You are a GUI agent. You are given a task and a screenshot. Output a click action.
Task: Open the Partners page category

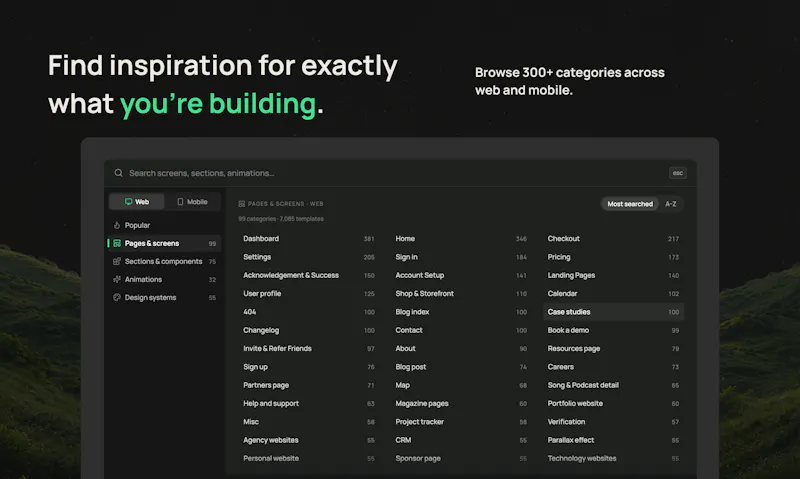309,385
